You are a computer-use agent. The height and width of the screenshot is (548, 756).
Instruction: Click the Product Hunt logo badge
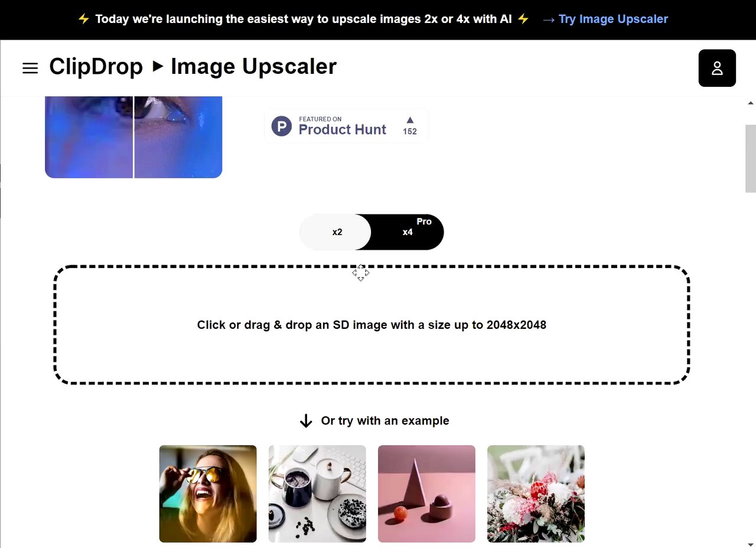click(x=346, y=126)
